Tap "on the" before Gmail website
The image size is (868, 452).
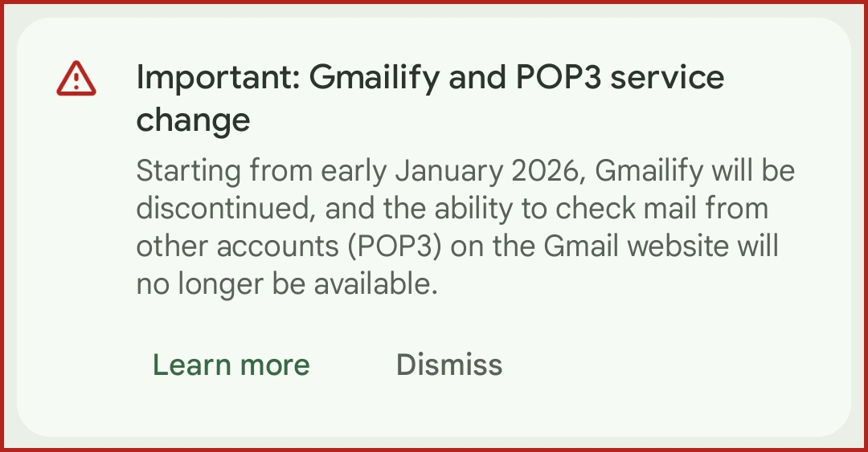pyautogui.click(x=493, y=246)
